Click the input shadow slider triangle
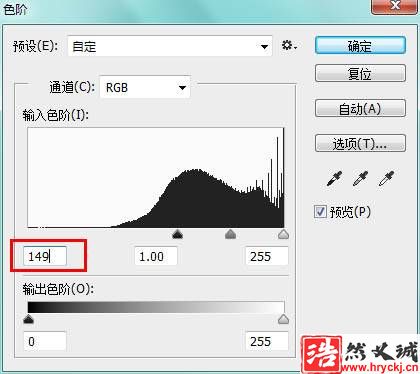The image size is (420, 374). coord(178,235)
